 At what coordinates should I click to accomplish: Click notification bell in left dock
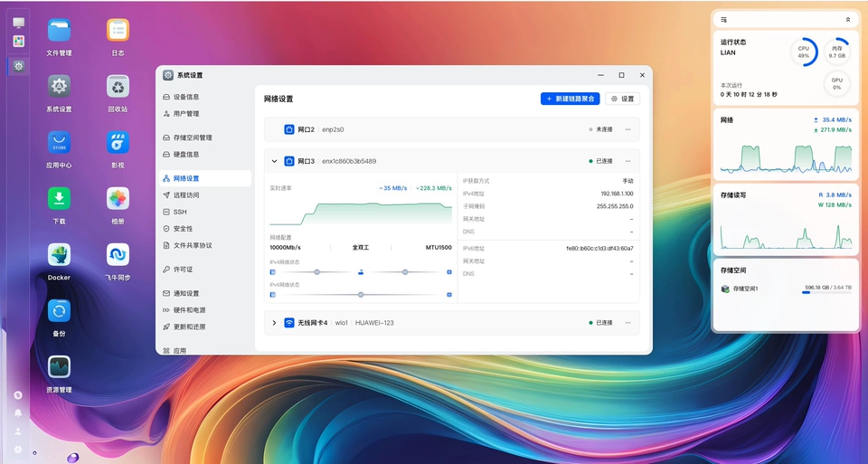pos(18,412)
